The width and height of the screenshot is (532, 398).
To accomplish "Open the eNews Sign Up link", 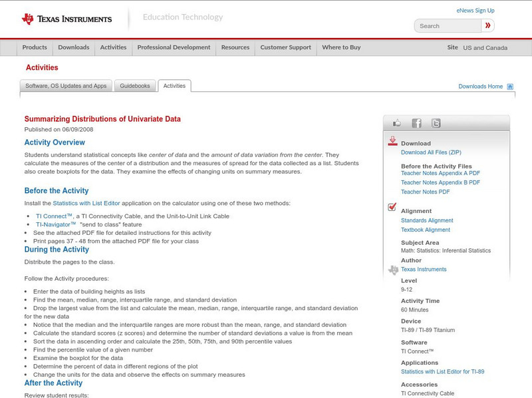I will click(x=475, y=11).
